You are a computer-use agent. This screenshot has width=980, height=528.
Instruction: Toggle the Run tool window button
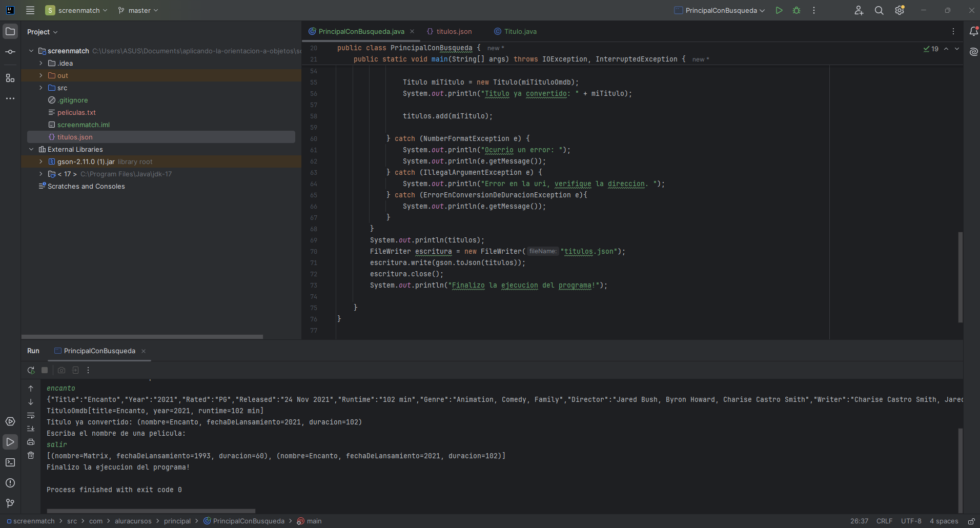tap(10, 442)
